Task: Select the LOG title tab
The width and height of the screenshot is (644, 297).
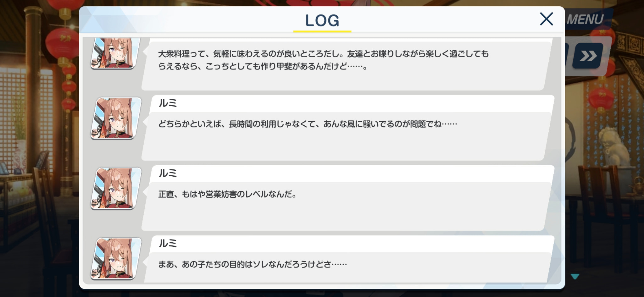Action: [x=322, y=21]
